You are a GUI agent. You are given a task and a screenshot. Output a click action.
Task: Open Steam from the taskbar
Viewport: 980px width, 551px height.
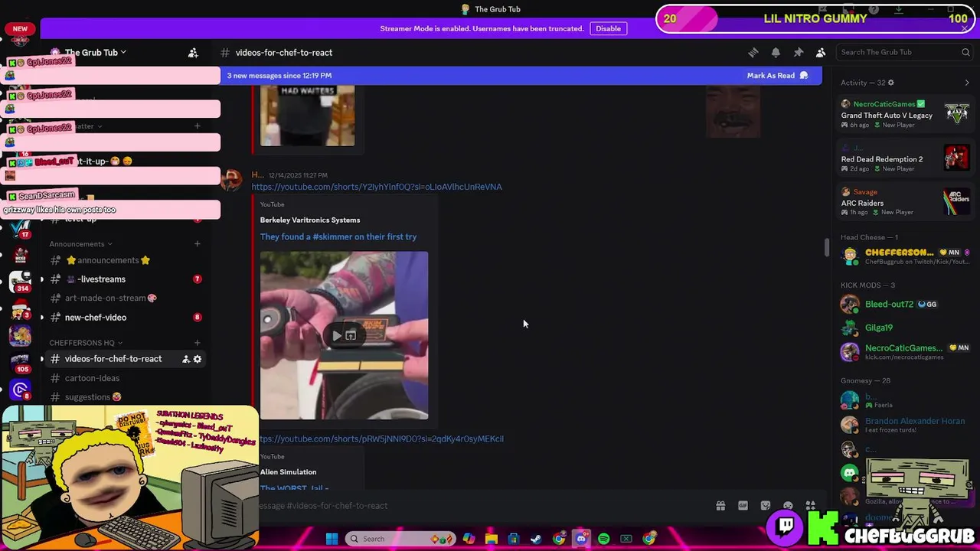536,539
